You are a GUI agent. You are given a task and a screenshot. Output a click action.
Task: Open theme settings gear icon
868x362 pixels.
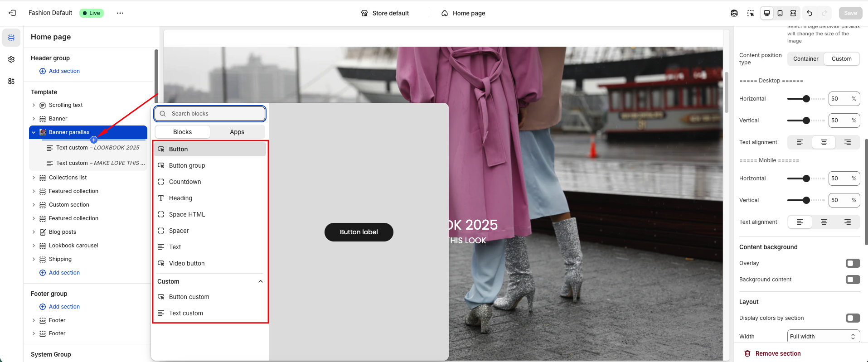pyautogui.click(x=11, y=59)
